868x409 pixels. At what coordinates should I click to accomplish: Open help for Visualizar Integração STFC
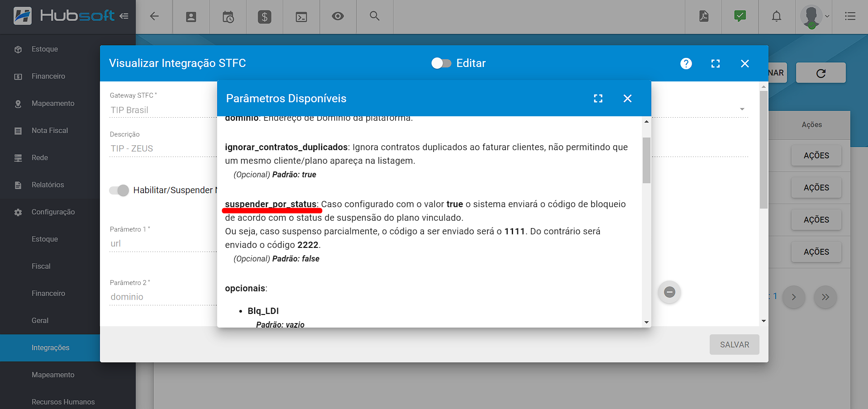click(686, 63)
